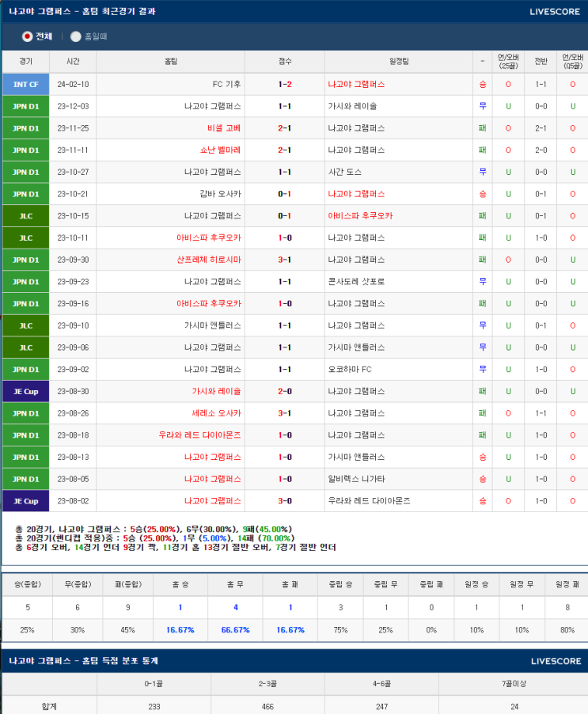Image resolution: width=588 pixels, height=714 pixels.
Task: Click the 홈 무 value 4
Action: [235, 607]
